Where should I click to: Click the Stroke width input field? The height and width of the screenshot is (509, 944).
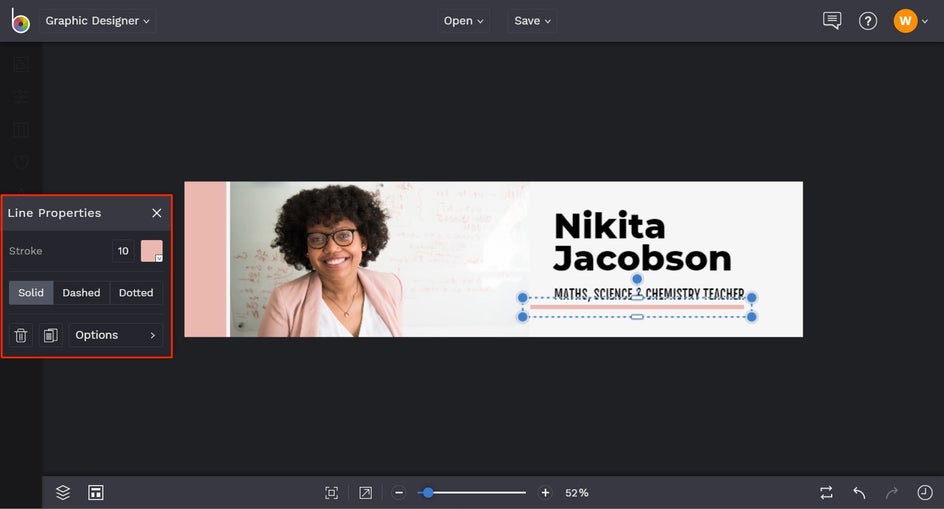coord(123,251)
